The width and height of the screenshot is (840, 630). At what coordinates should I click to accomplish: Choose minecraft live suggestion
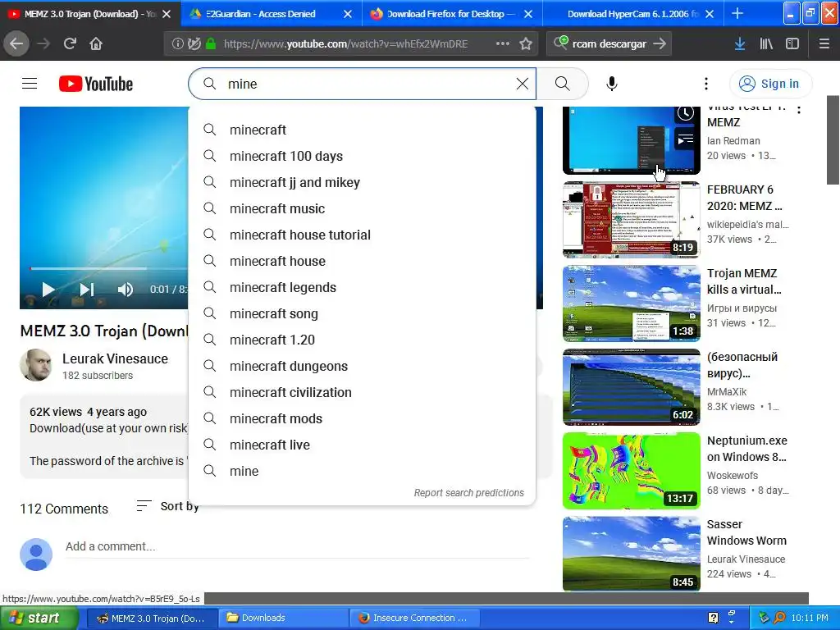[x=362, y=445]
